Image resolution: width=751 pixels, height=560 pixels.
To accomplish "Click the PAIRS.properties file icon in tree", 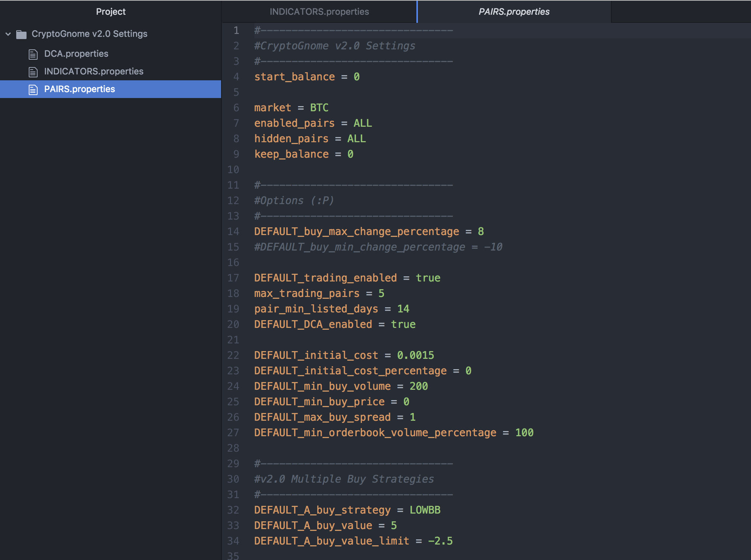I will 33,90.
